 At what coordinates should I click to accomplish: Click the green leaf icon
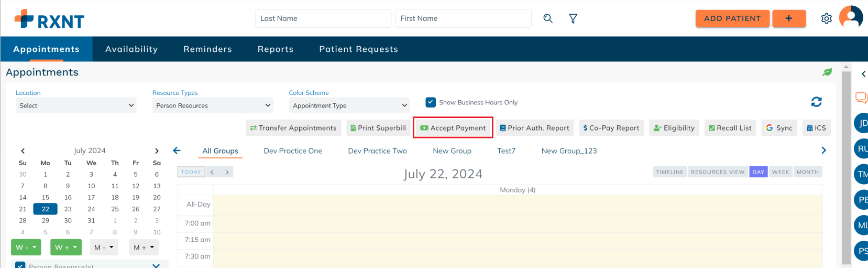coord(827,72)
